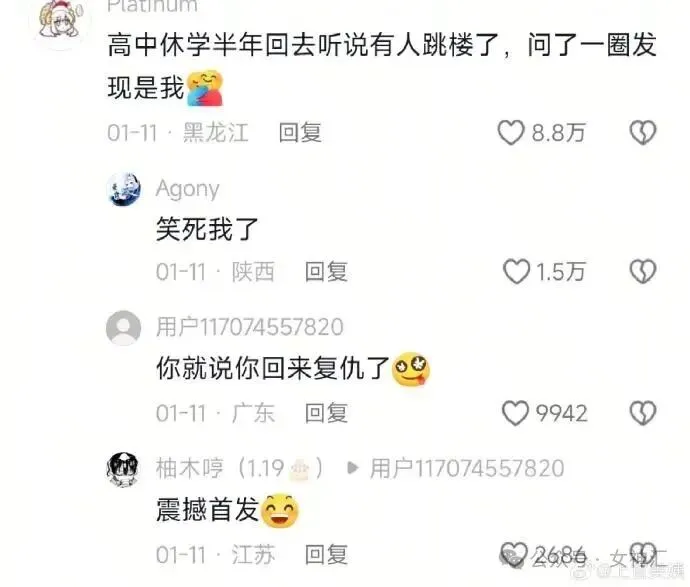Tap 回复 under the 江苏 comment

click(327, 554)
